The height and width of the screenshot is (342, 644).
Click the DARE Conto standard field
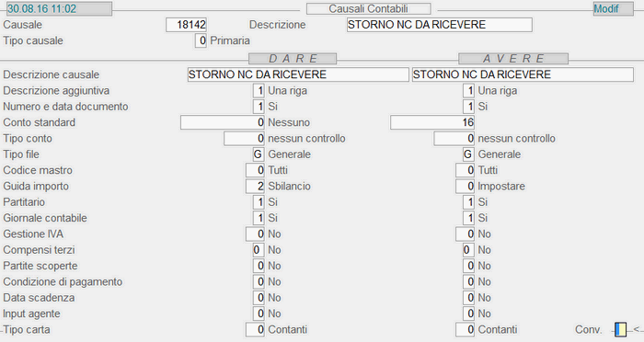point(223,122)
